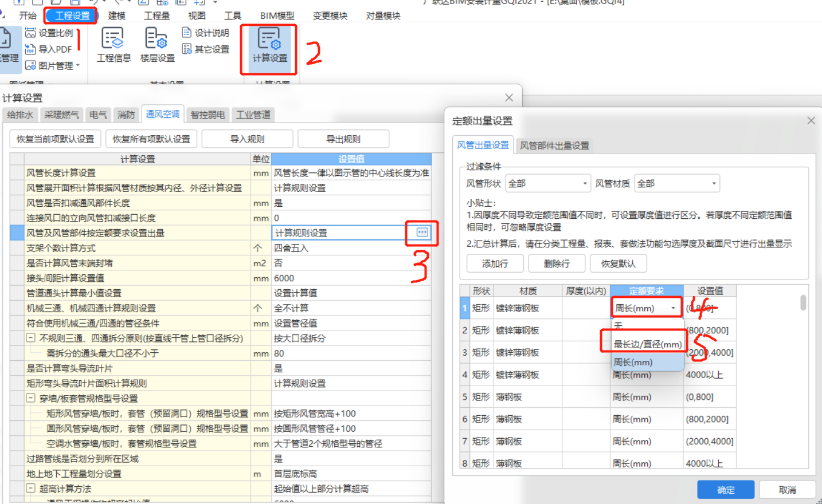Choose 周长(mm) option in dropdown list
822x504 pixels.
pos(648,362)
